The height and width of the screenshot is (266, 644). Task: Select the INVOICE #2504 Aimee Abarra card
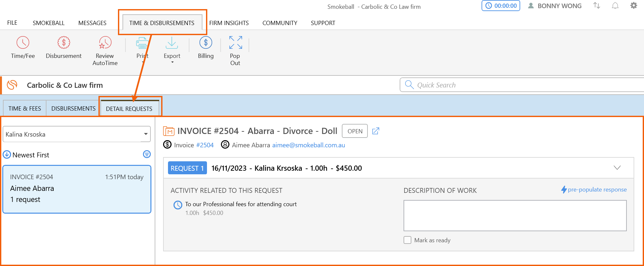(77, 189)
